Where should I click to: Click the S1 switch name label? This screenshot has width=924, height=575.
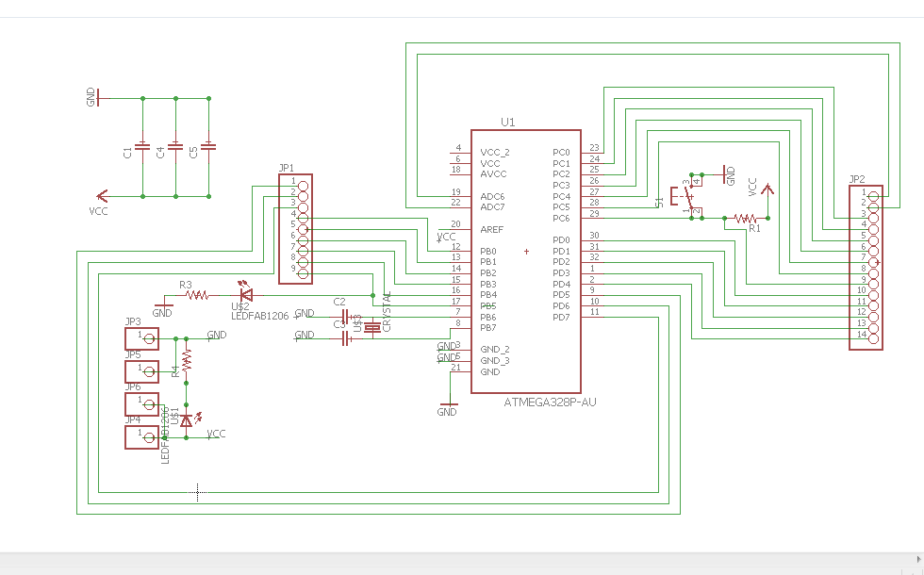(659, 202)
